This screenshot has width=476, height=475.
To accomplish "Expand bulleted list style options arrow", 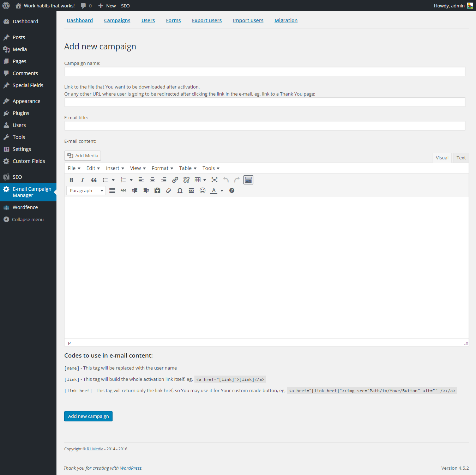I will point(113,180).
